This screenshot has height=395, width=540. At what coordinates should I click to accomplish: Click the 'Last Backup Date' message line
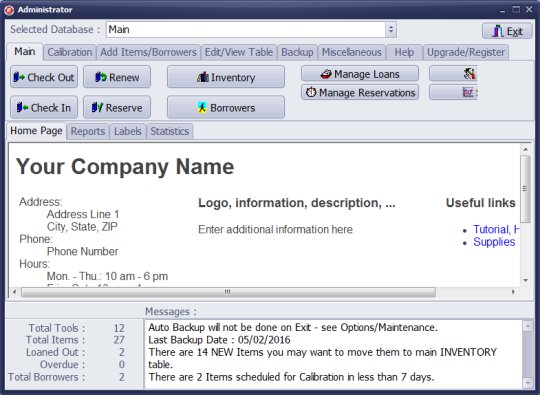(x=219, y=340)
